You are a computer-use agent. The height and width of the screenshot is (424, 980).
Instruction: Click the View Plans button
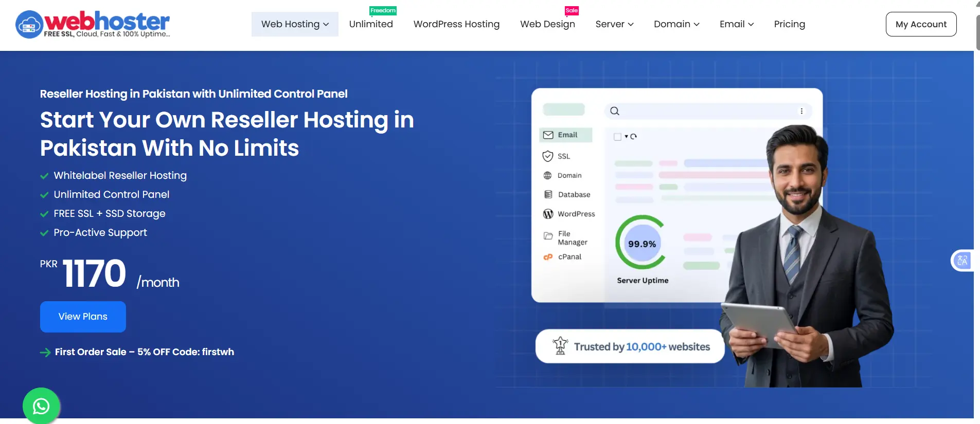tap(83, 317)
